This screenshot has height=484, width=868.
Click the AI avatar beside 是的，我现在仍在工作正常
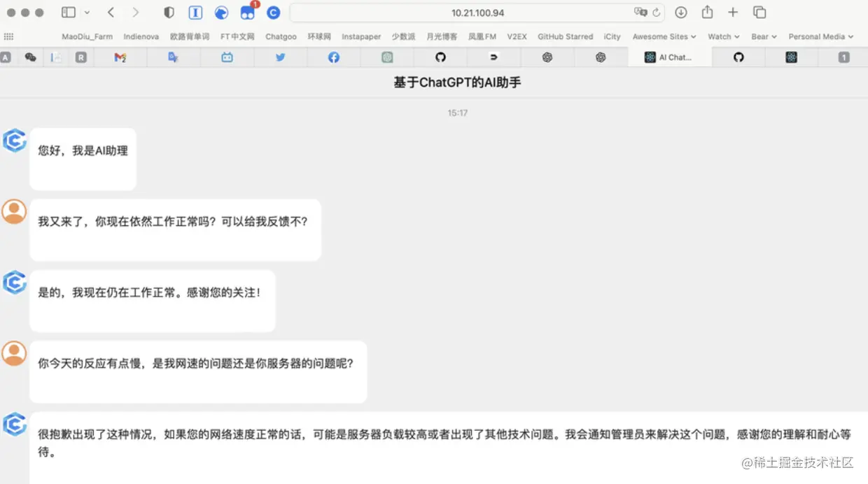(x=14, y=283)
